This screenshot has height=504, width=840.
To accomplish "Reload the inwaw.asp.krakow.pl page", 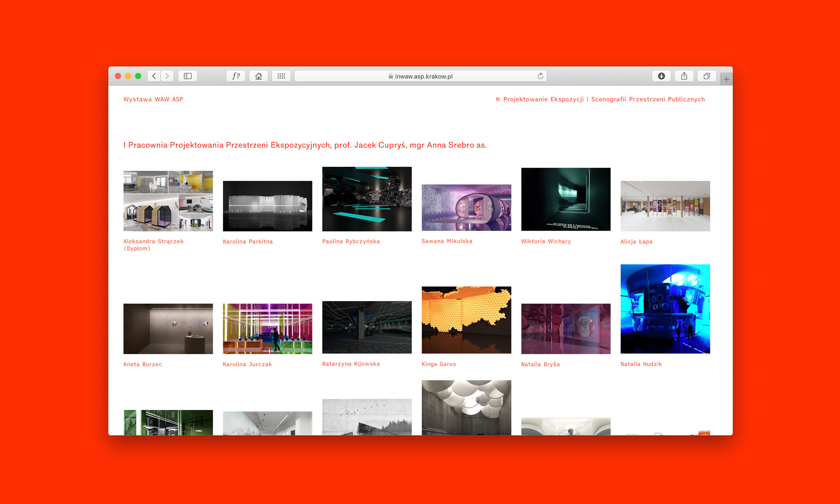I will pyautogui.click(x=541, y=76).
